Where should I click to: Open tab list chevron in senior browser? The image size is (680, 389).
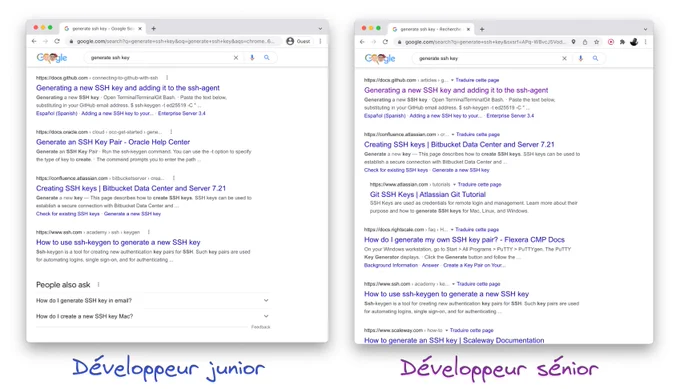point(645,29)
